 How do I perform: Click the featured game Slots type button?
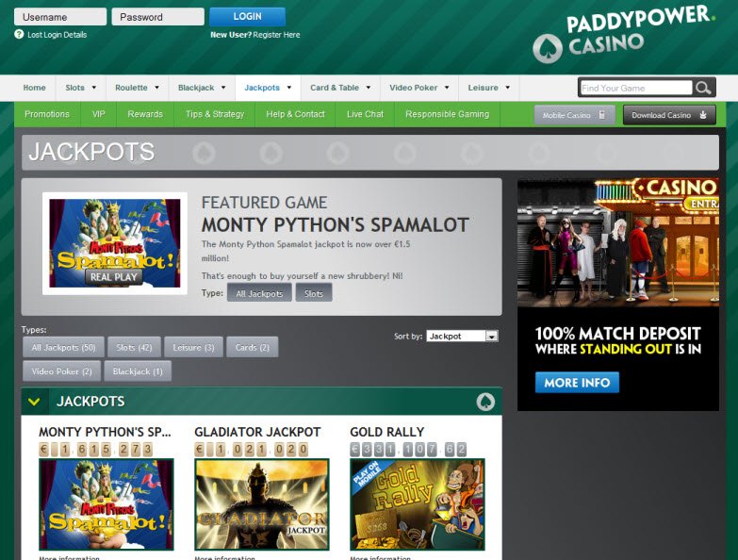(314, 293)
